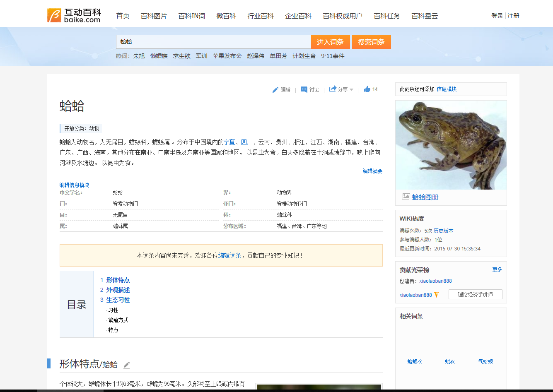Open creator xiaolaoban888 profile link

(435, 281)
